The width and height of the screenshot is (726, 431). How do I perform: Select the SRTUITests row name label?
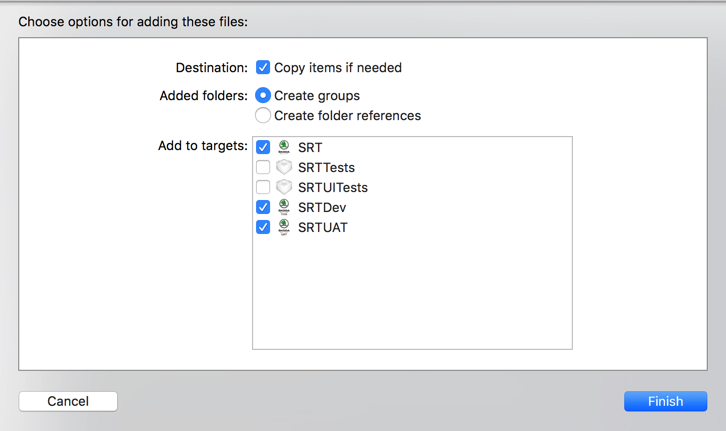click(333, 187)
